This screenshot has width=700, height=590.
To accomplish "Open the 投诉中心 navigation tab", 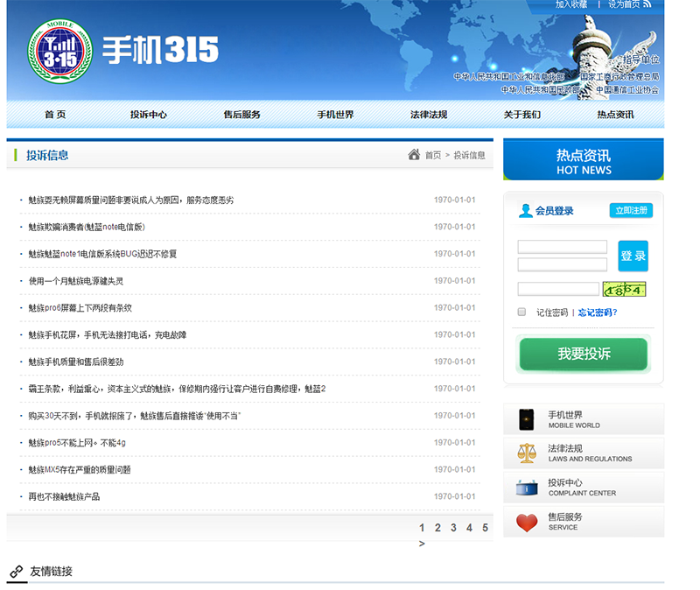I will [x=148, y=115].
